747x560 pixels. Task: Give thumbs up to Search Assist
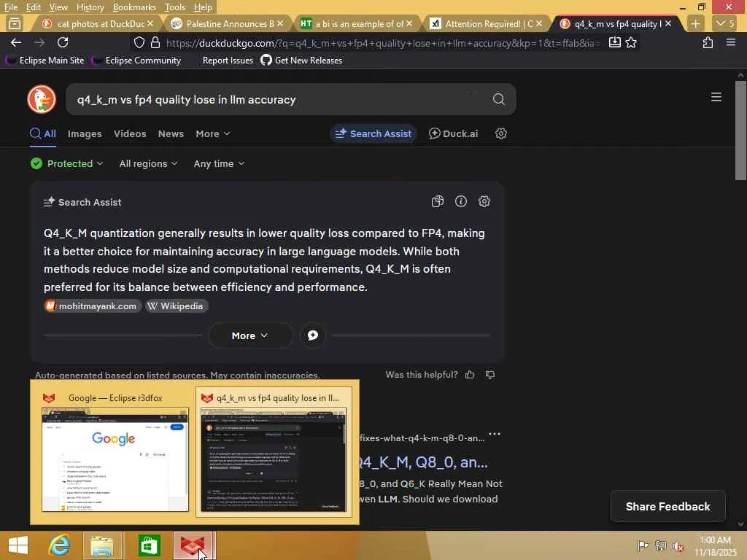coord(470,375)
